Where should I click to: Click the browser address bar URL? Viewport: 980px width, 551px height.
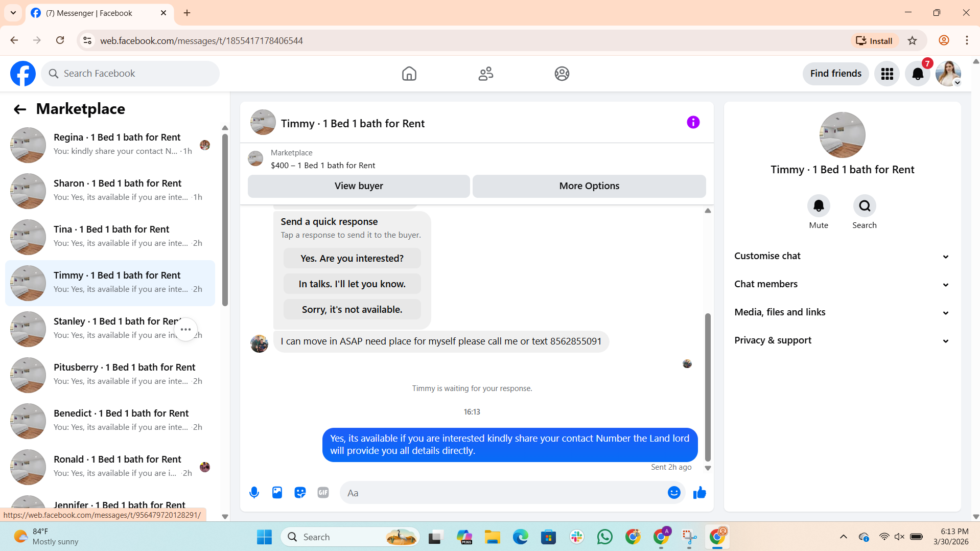(201, 40)
